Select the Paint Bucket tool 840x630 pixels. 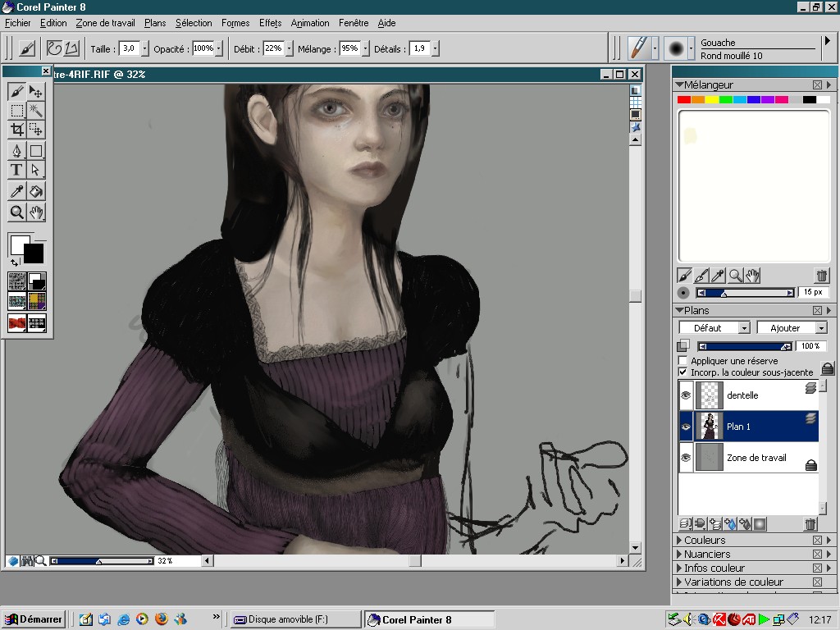[36, 191]
